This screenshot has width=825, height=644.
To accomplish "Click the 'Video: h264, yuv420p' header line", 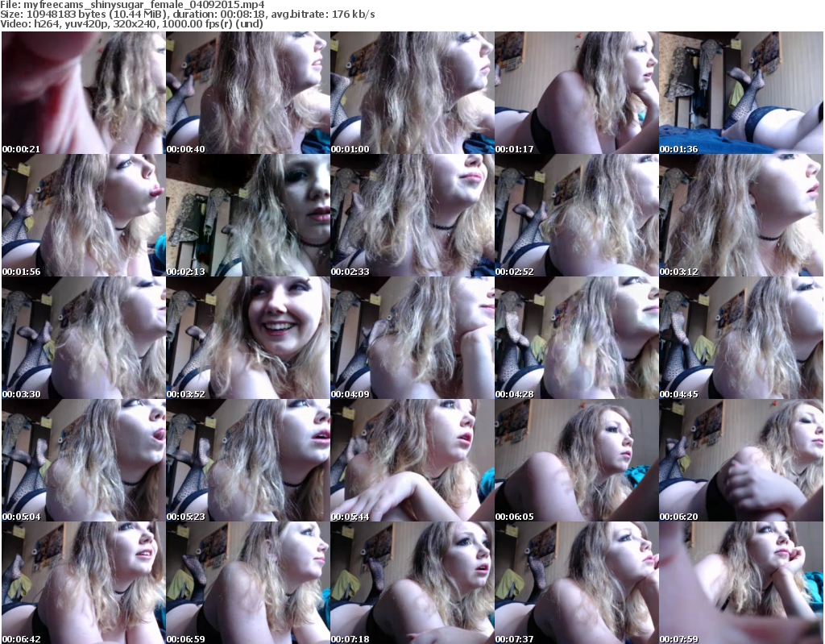I will (x=131, y=23).
